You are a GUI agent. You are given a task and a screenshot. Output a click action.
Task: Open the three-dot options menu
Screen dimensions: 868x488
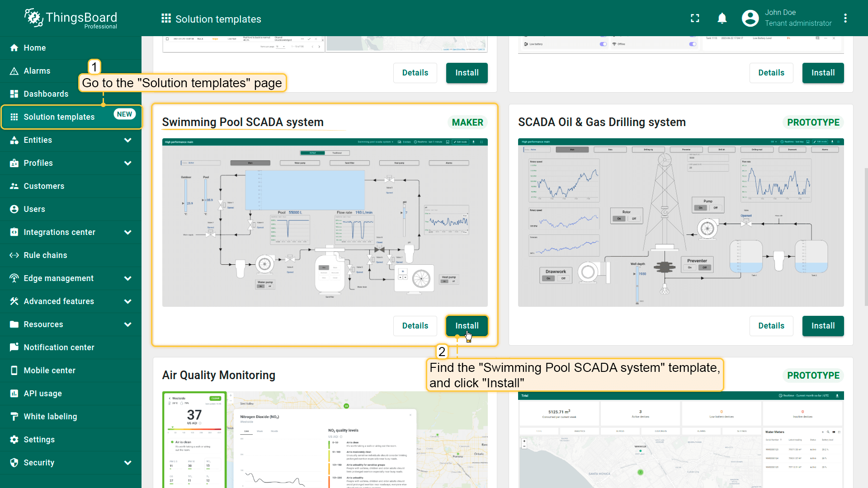click(x=845, y=18)
